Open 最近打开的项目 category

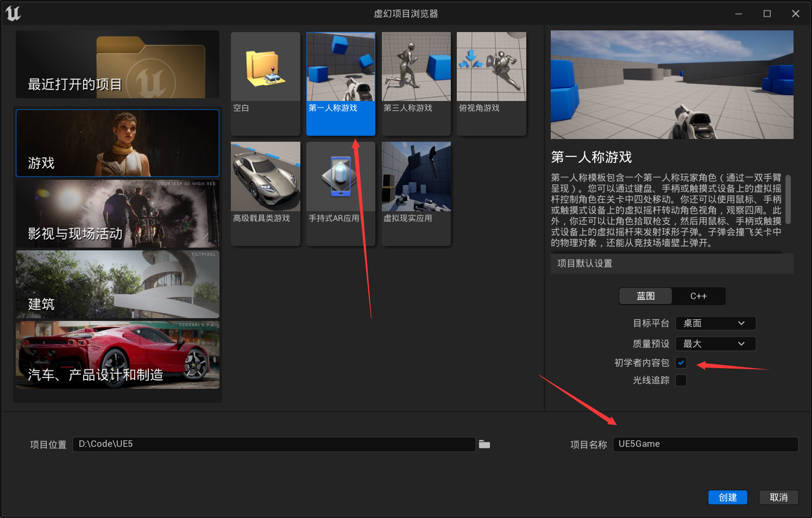[x=117, y=65]
